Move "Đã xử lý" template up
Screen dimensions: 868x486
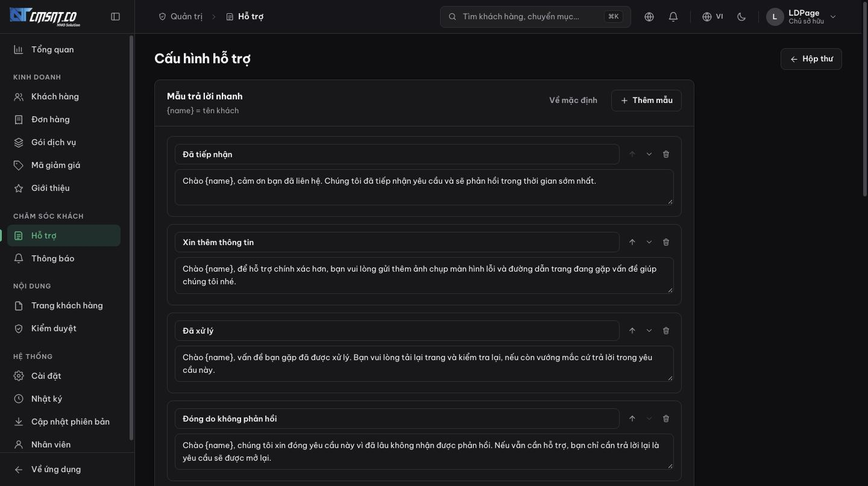632,331
